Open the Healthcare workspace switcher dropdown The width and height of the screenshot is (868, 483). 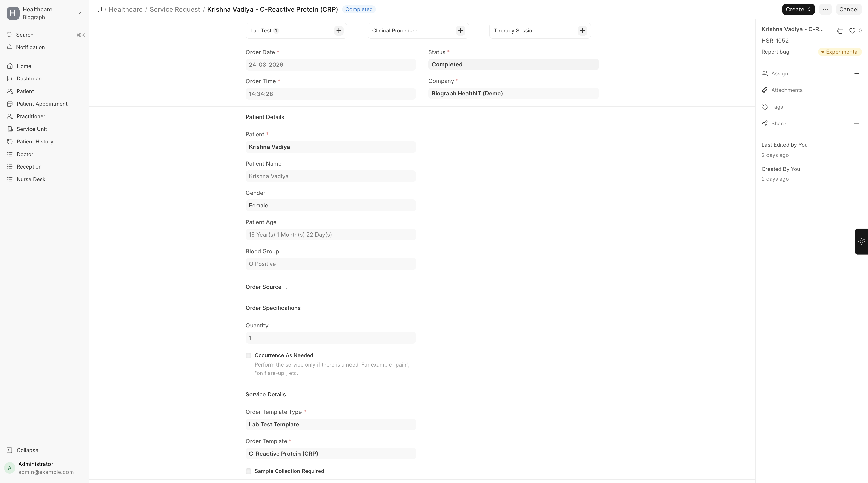click(79, 13)
